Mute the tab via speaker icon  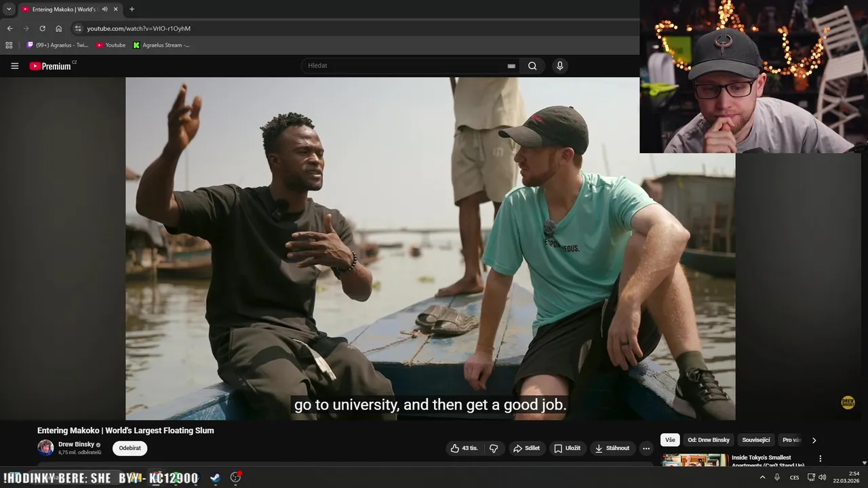[104, 9]
